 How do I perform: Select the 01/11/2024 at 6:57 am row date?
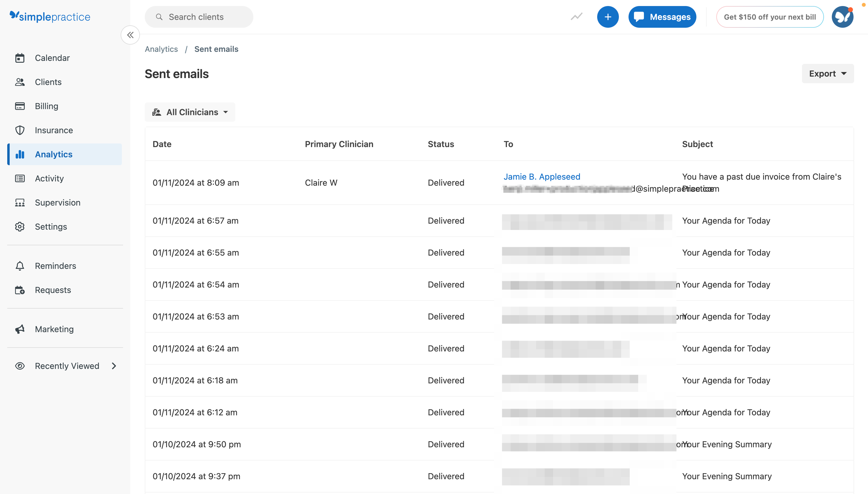[x=195, y=221]
